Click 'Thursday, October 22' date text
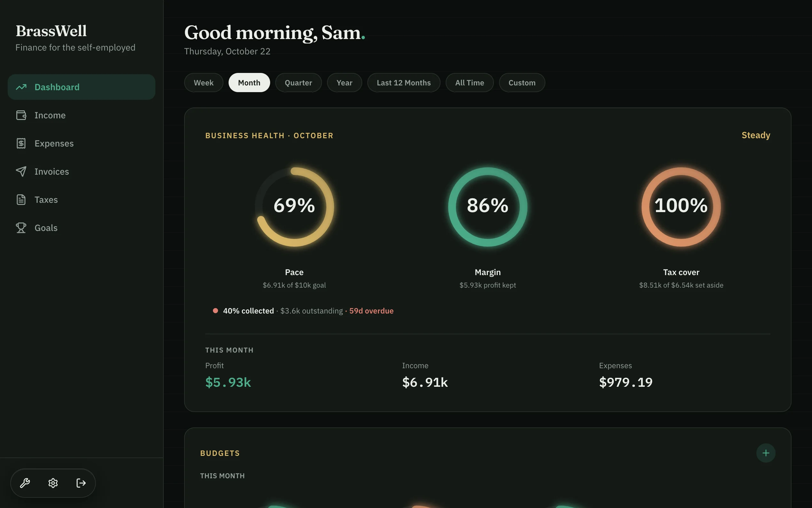 227,52
